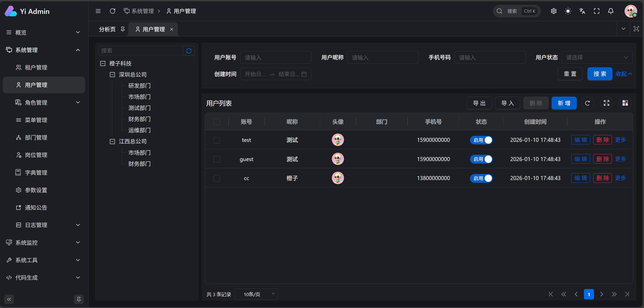This screenshot has height=308, width=644.
Task: Pin the 分析页 tab
Action: [x=123, y=29]
